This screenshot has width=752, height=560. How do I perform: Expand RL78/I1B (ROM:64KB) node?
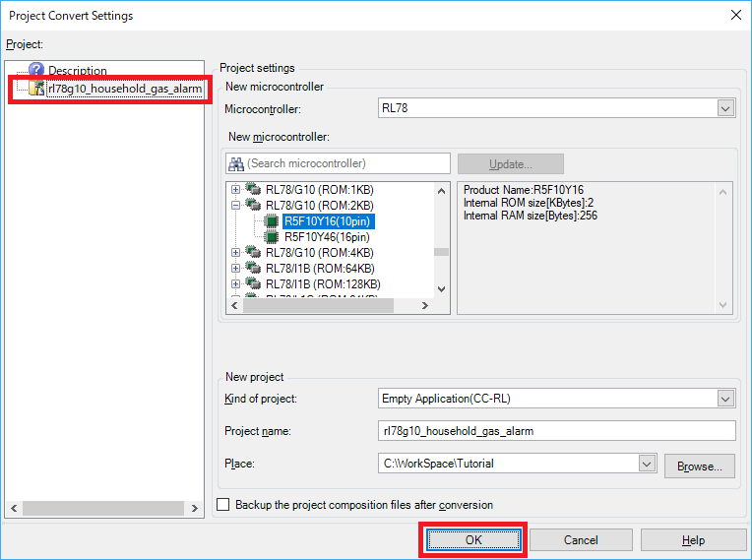coord(235,268)
